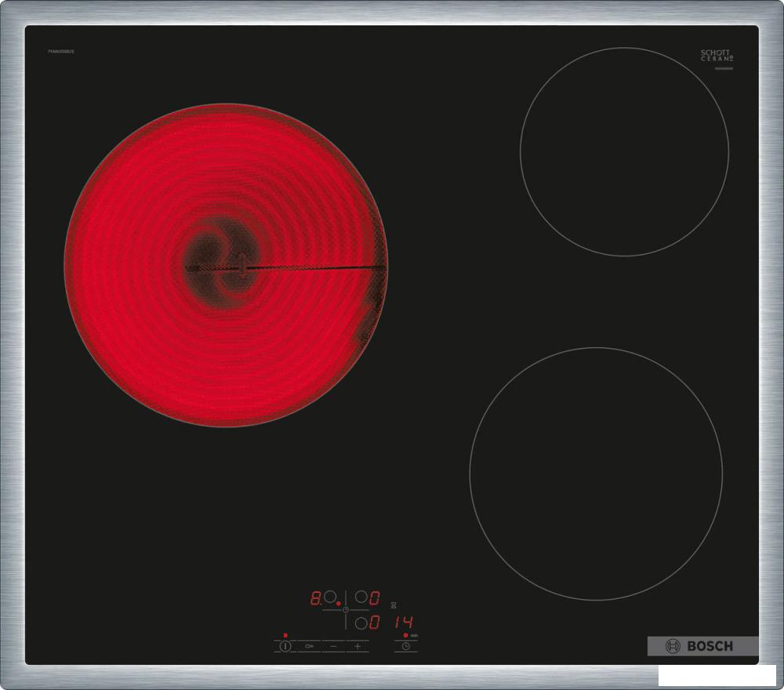This screenshot has height=690, width=784.
Task: Select the bottom-right zone selector circle
Action: pyautogui.click(x=361, y=623)
